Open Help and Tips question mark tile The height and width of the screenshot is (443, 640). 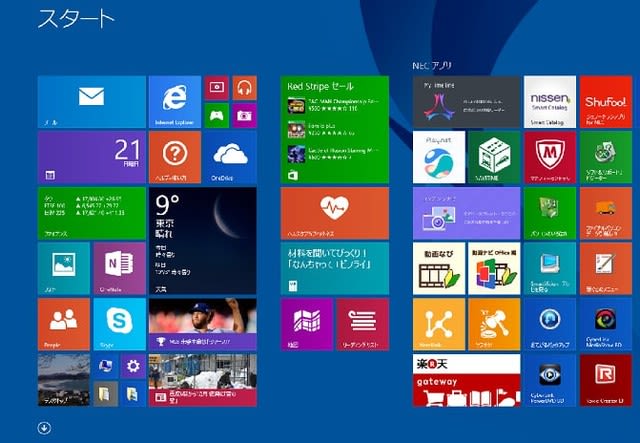point(175,157)
